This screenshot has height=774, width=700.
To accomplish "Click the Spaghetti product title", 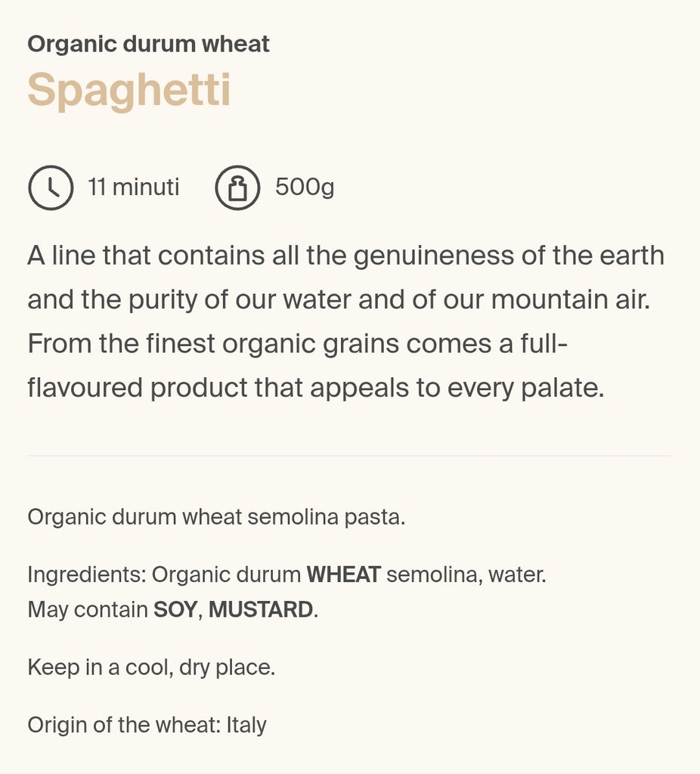I will (x=129, y=90).
